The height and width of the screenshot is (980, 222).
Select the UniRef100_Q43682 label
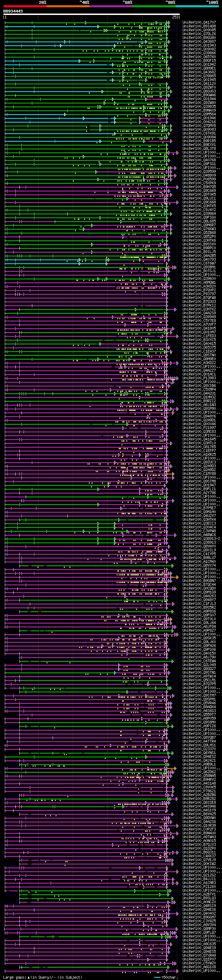(x=199, y=72)
